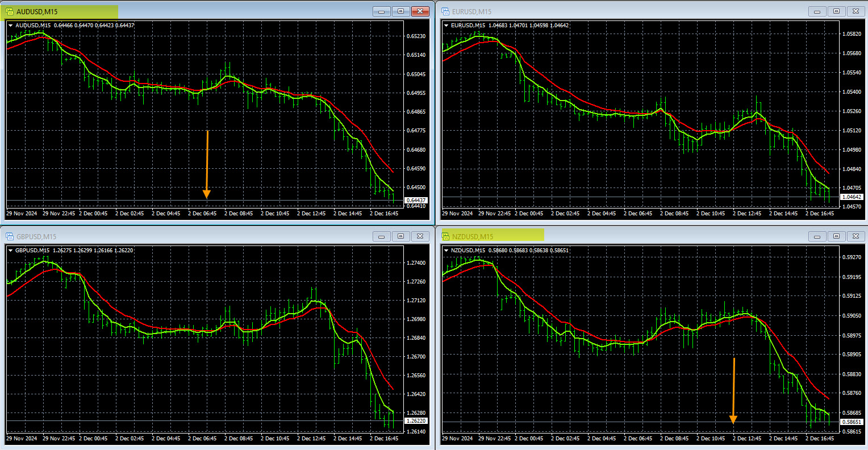Restore the GBPUSD chart window
Image resolution: width=868 pixels, height=450 pixels.
click(x=400, y=236)
